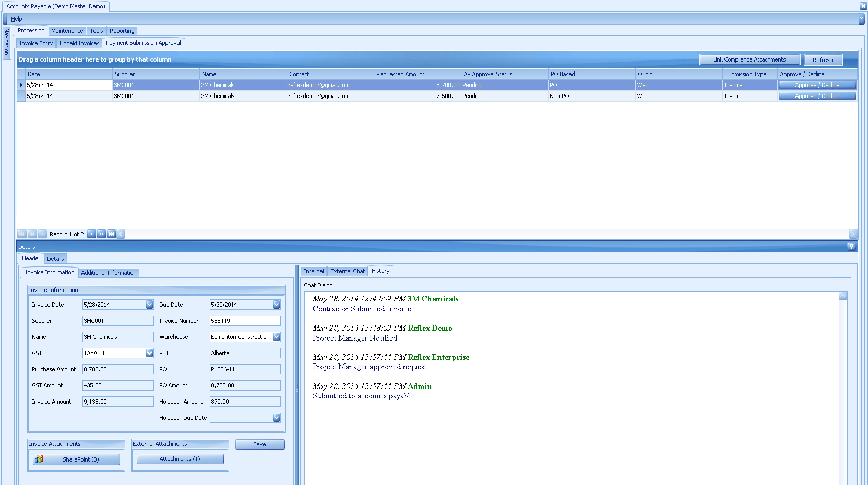Click Link Compliance Attachments
The width and height of the screenshot is (868, 485).
tap(750, 59)
